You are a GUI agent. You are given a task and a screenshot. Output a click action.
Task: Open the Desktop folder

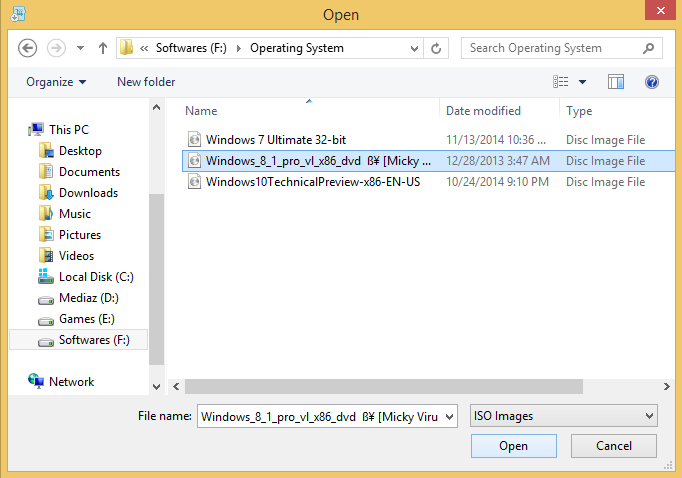click(70, 150)
